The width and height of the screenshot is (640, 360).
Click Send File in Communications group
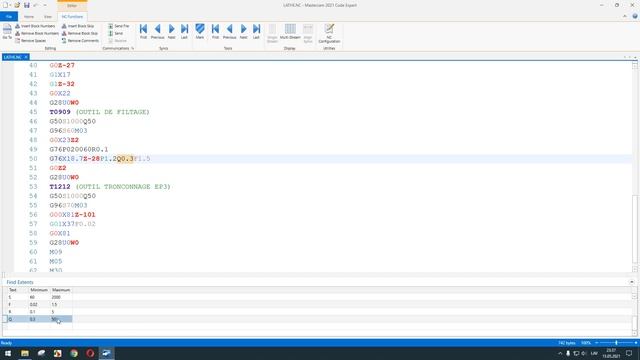coord(119,26)
